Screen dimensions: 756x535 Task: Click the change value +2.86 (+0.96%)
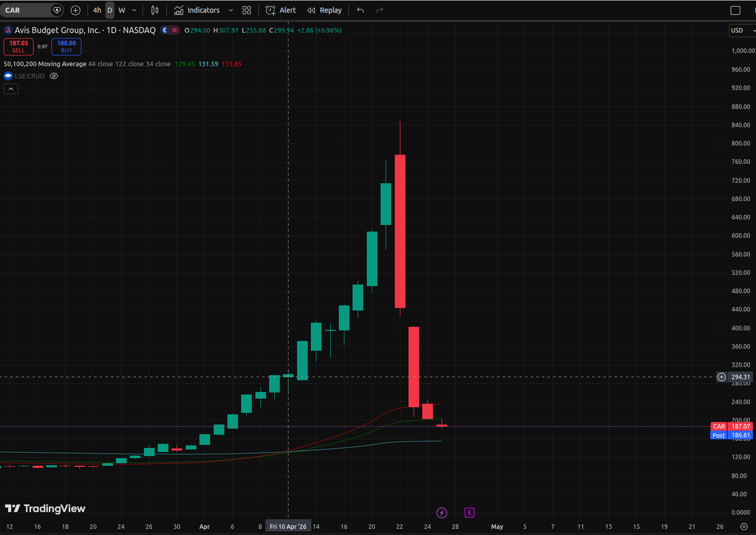(x=319, y=30)
